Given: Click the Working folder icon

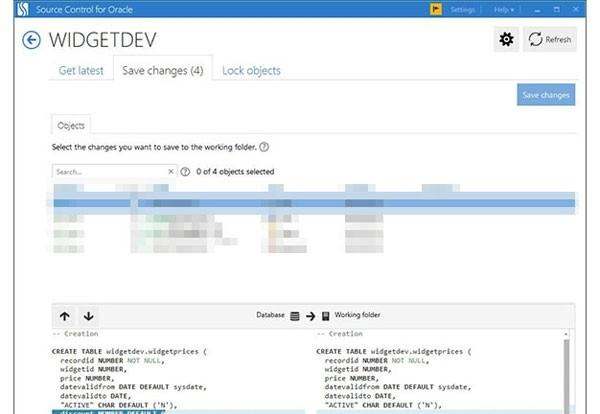Looking at the screenshot, I should click(326, 316).
